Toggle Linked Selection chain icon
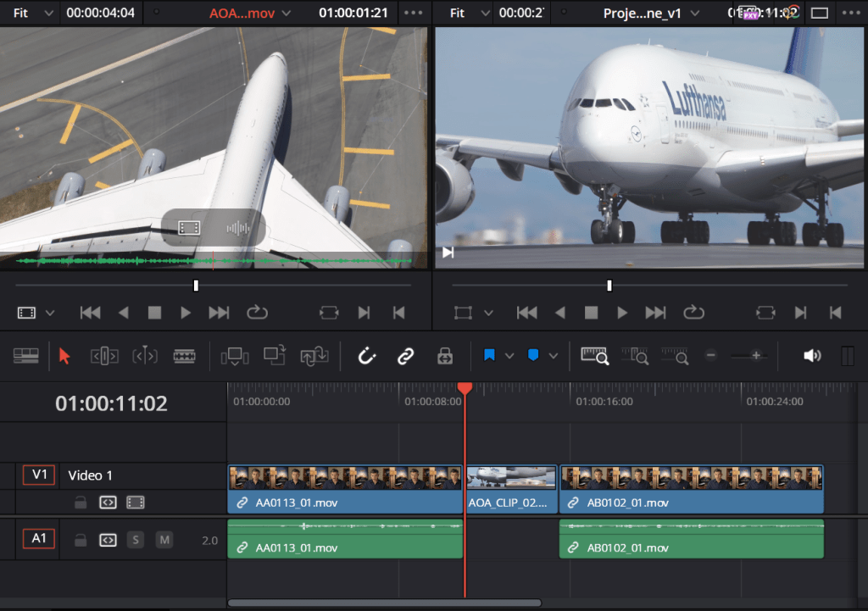Viewport: 868px width, 611px height. (x=405, y=357)
